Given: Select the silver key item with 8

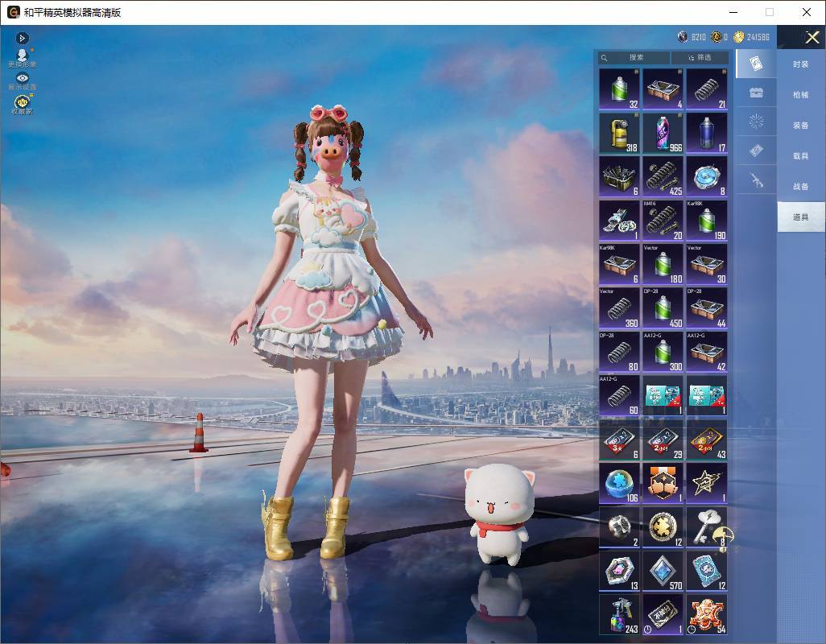Looking at the screenshot, I should point(707,527).
